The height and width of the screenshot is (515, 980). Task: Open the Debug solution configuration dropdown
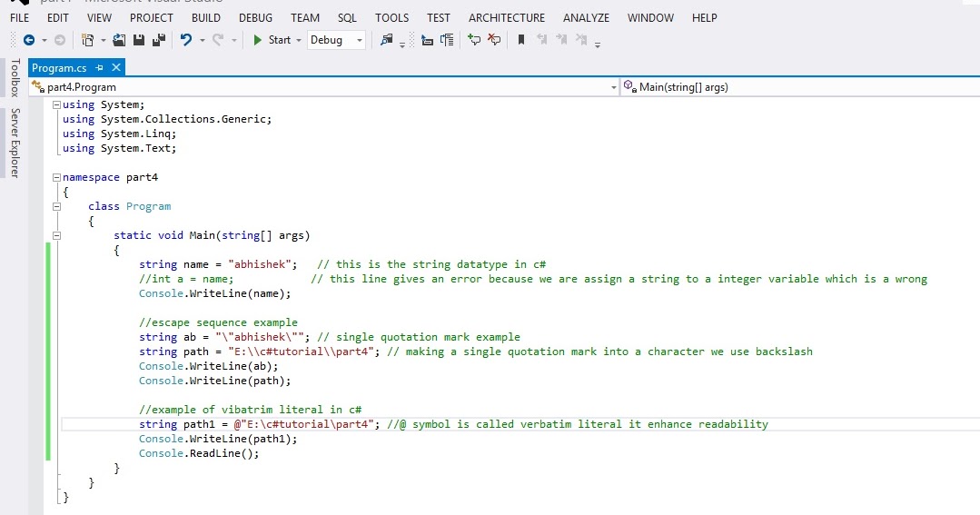click(x=336, y=40)
